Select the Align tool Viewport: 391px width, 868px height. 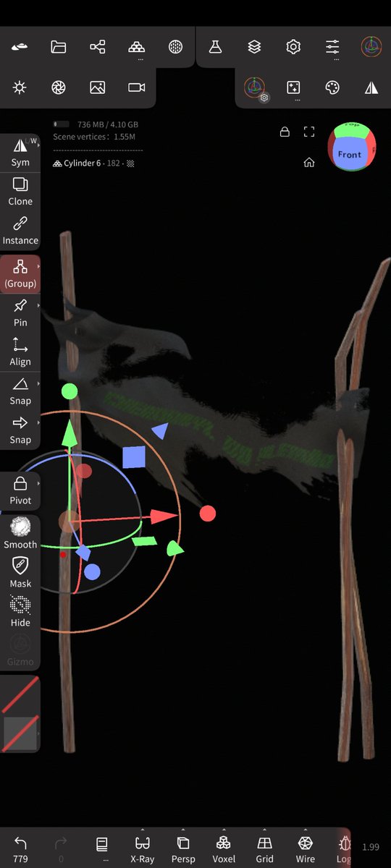20,352
